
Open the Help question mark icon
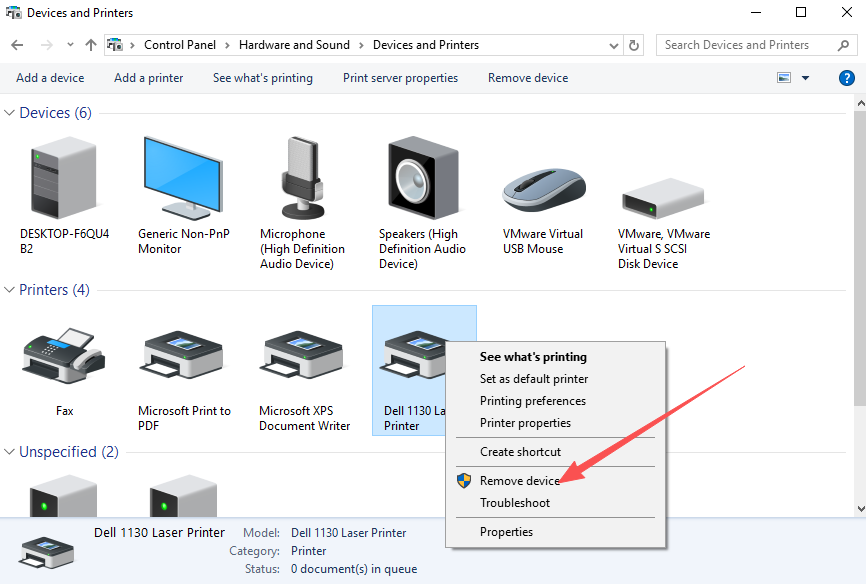click(846, 78)
